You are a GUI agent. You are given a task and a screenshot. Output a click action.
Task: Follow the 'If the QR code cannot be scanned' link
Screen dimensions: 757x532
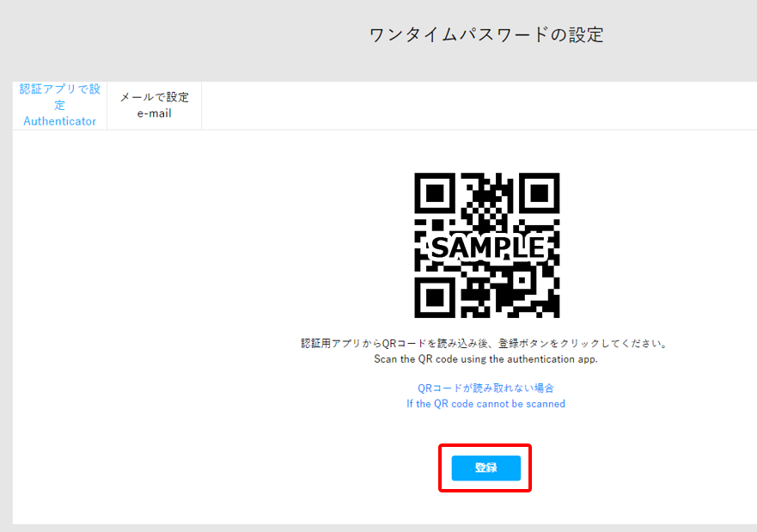click(x=485, y=404)
